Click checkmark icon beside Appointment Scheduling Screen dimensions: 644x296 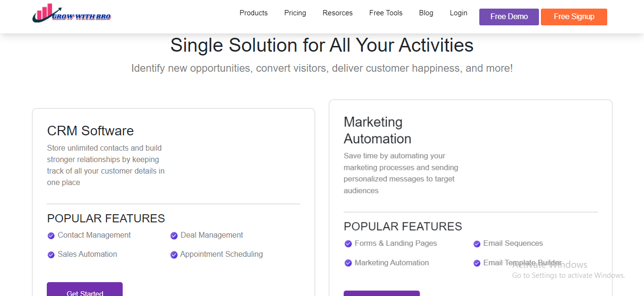point(174,255)
